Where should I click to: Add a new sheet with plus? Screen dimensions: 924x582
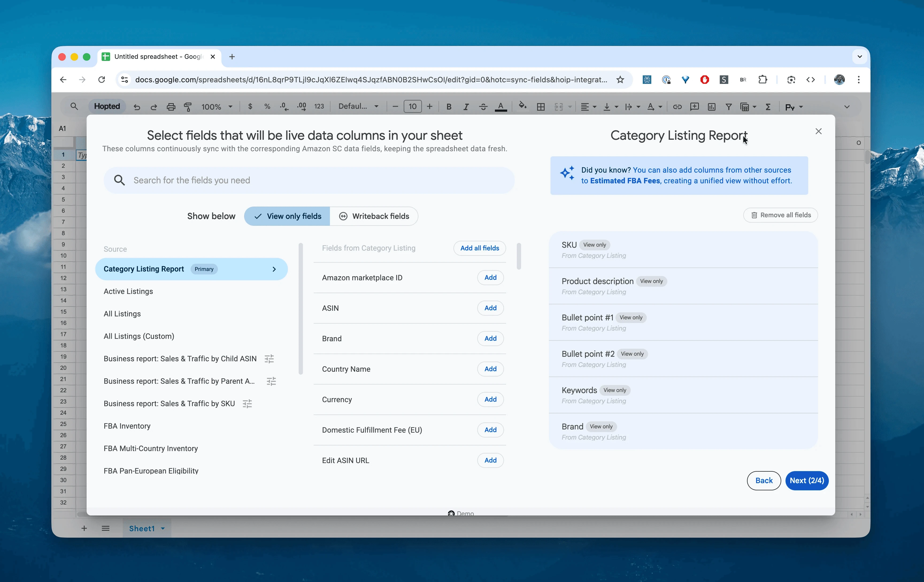coord(84,528)
